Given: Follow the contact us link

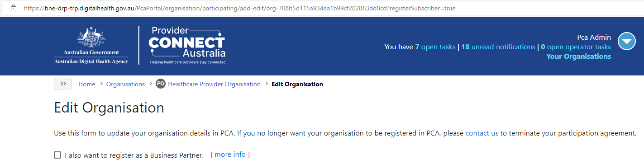Looking at the screenshot, I should point(482,133).
